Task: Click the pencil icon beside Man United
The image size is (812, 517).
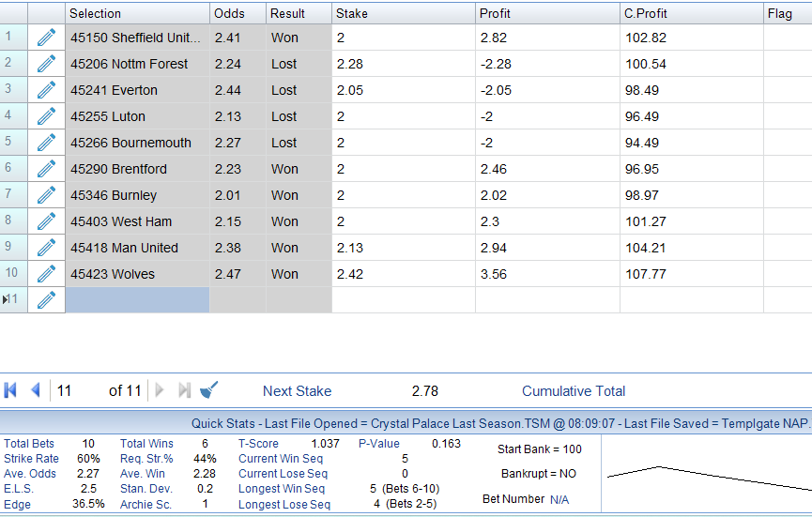Action: click(x=46, y=248)
